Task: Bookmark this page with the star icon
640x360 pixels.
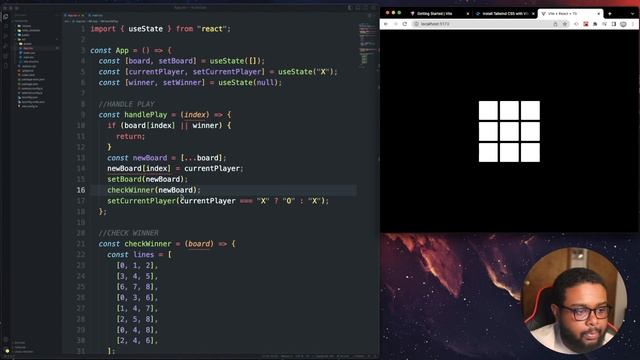Action: coord(565,24)
